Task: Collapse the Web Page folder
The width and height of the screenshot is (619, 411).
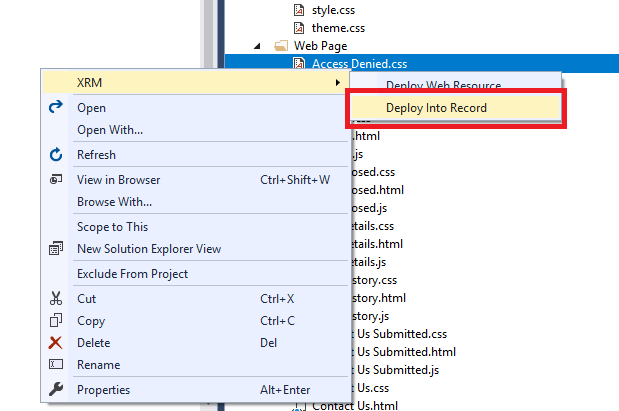Action: click(258, 46)
